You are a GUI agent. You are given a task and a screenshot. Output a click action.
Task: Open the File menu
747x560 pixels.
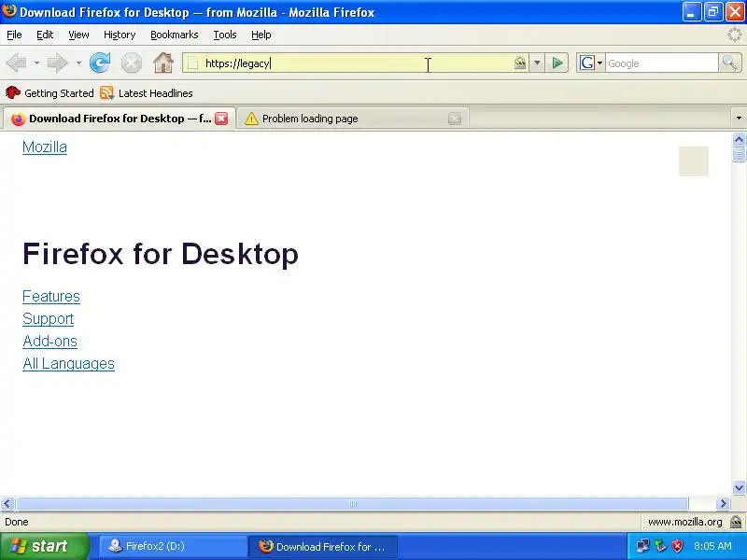coord(14,35)
